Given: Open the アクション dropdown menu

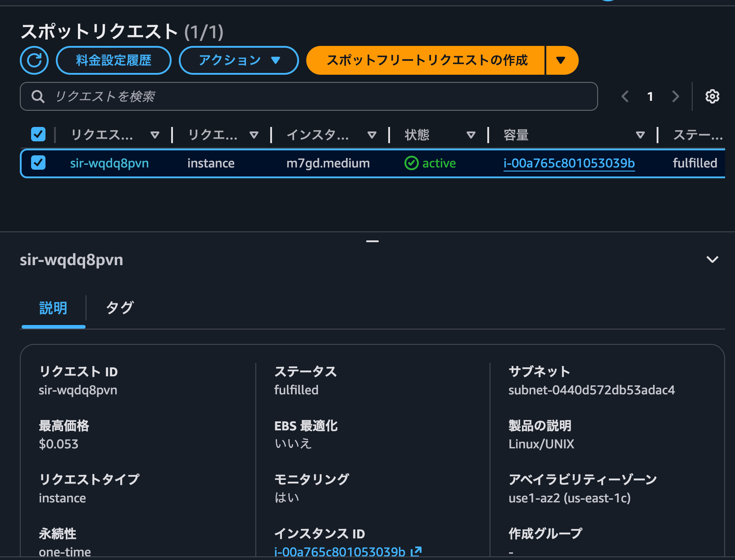Looking at the screenshot, I should coord(239,60).
